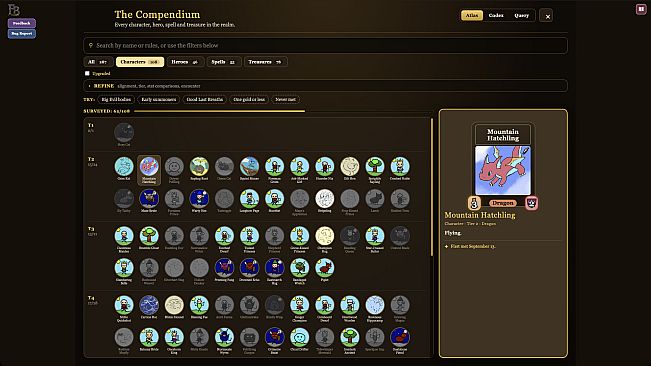Image resolution: width=651 pixels, height=366 pixels.
Task: Open the Query view
Action: pos(521,15)
